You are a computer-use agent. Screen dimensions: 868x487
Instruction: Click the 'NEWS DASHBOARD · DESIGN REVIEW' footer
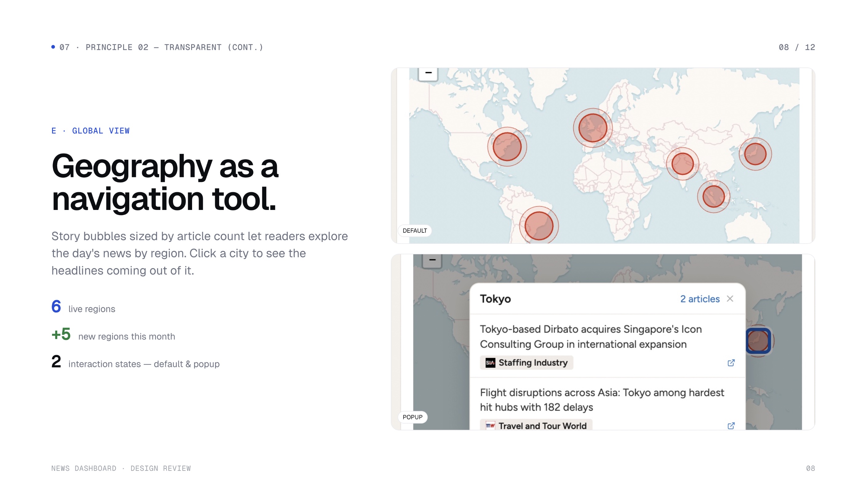121,468
